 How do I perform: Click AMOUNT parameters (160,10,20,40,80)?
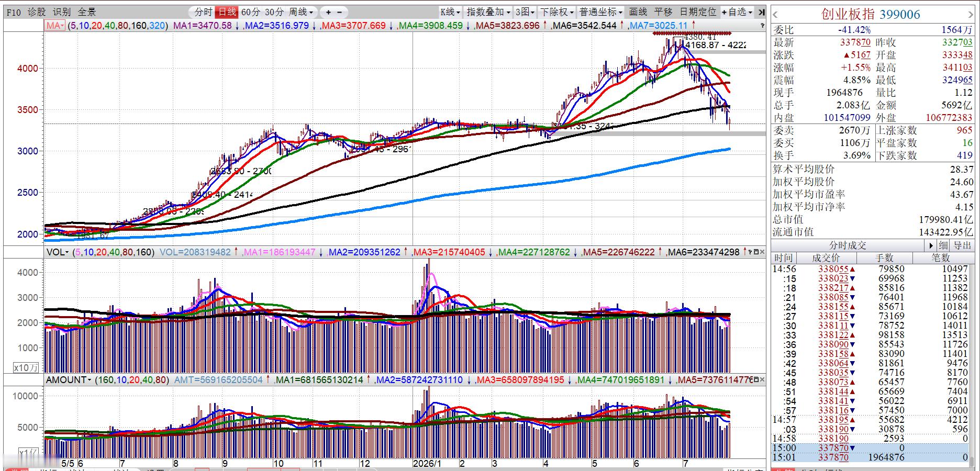[x=132, y=379]
